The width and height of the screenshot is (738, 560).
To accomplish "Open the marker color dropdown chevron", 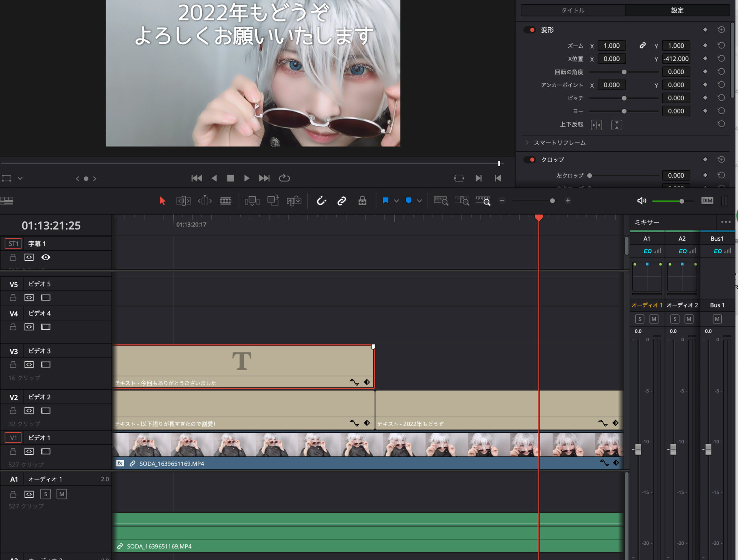I will (x=419, y=201).
